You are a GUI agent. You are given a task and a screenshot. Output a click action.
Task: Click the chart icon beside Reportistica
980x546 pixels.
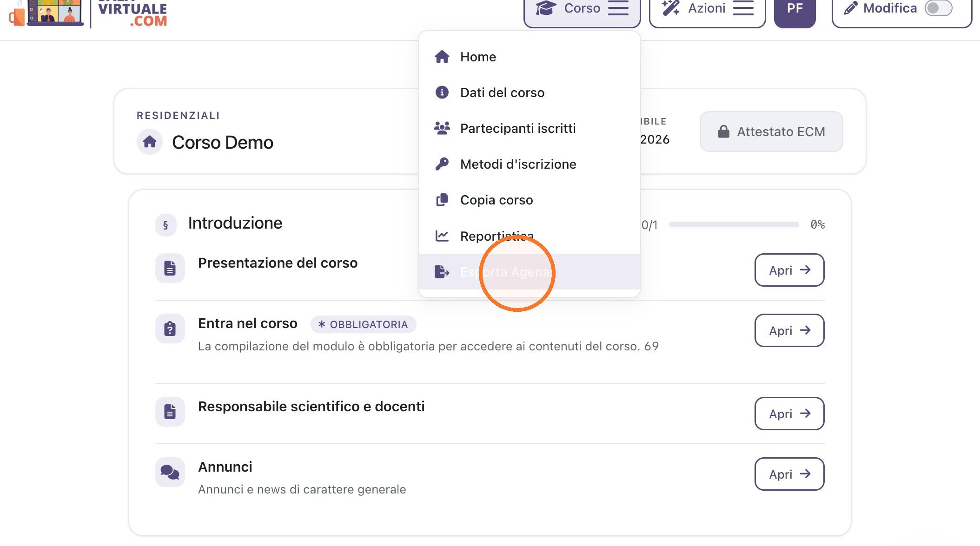tap(442, 236)
